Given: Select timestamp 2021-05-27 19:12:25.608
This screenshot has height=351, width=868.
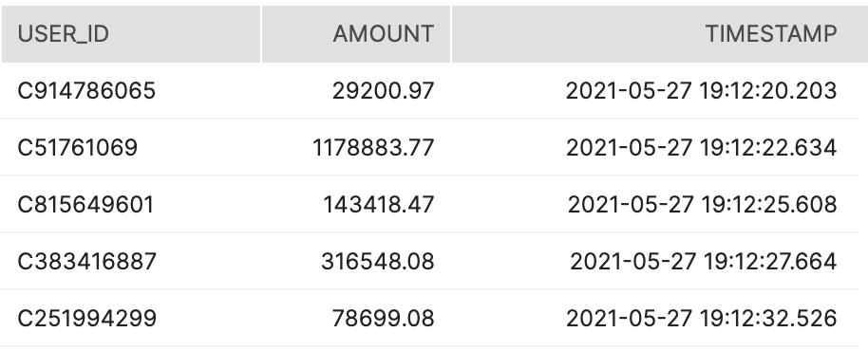Looking at the screenshot, I should tap(702, 205).
